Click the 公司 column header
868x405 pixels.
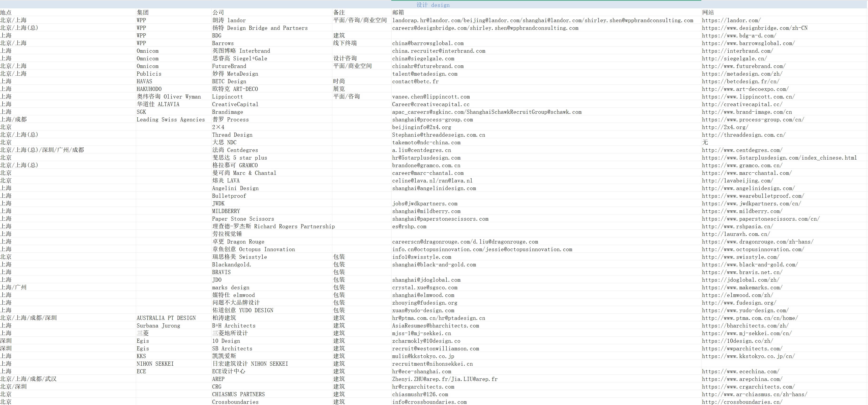point(218,12)
